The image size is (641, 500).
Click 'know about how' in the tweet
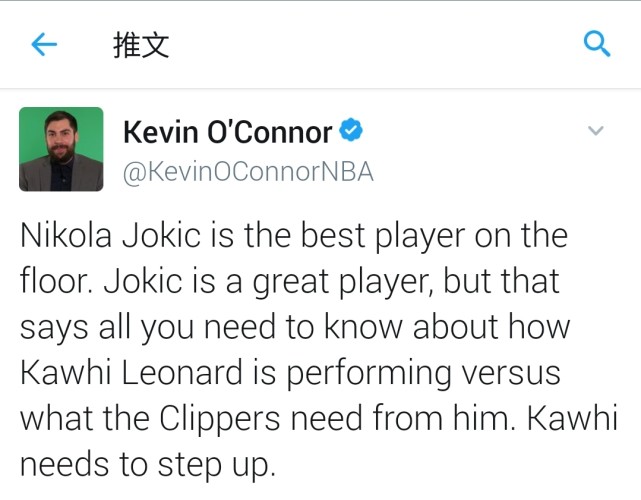coord(447,327)
